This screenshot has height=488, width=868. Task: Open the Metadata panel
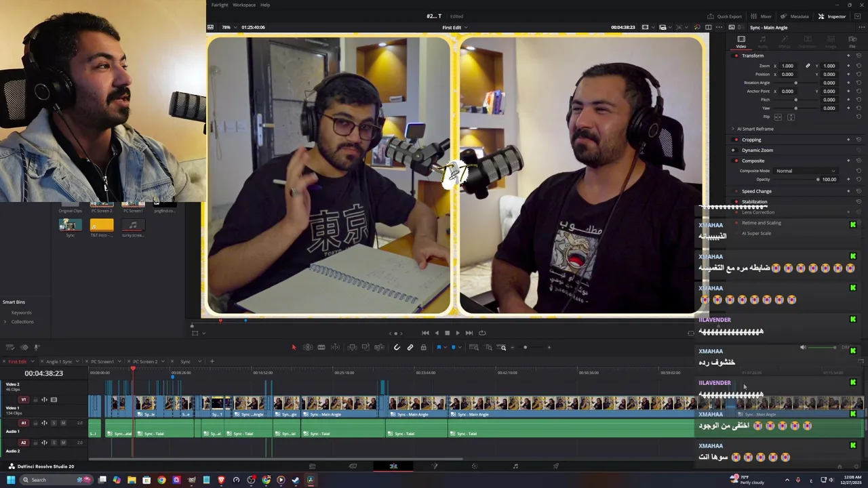[795, 16]
